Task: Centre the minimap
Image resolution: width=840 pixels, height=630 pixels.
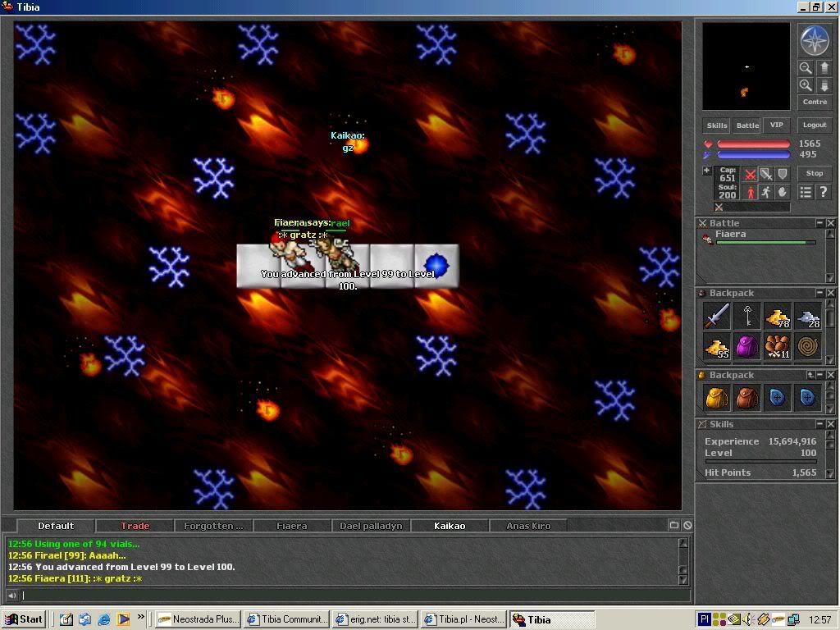Action: click(815, 102)
